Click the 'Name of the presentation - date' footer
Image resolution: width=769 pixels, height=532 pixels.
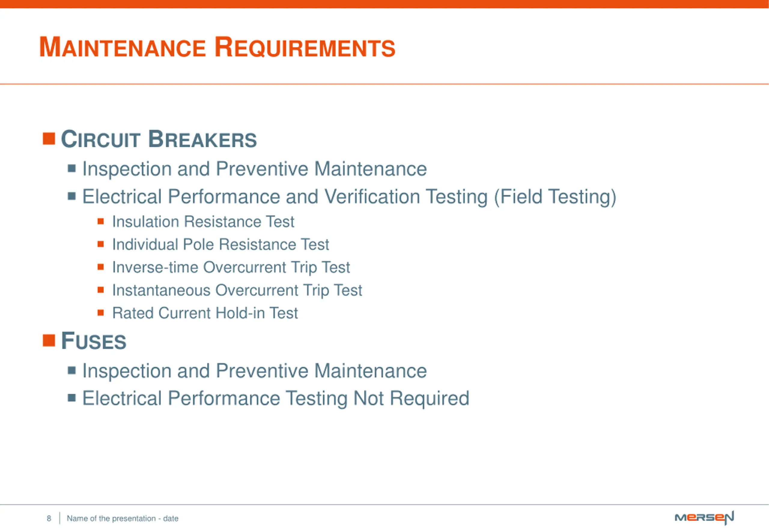pos(123,518)
